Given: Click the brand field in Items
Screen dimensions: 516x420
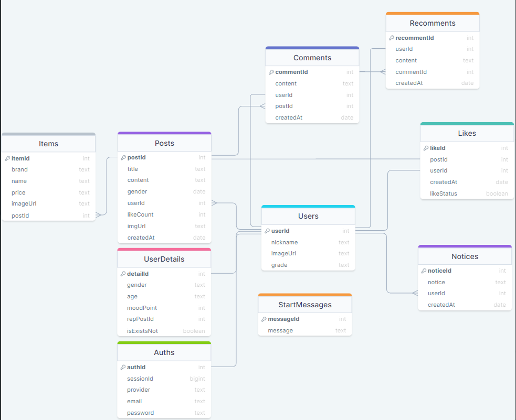Looking at the screenshot, I should click(49, 169).
